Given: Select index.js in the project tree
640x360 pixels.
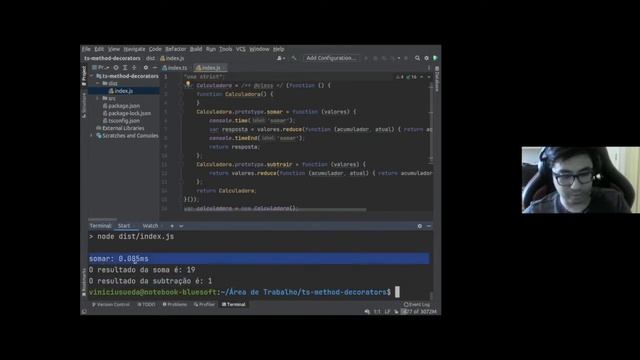Looking at the screenshot, I should [123, 91].
